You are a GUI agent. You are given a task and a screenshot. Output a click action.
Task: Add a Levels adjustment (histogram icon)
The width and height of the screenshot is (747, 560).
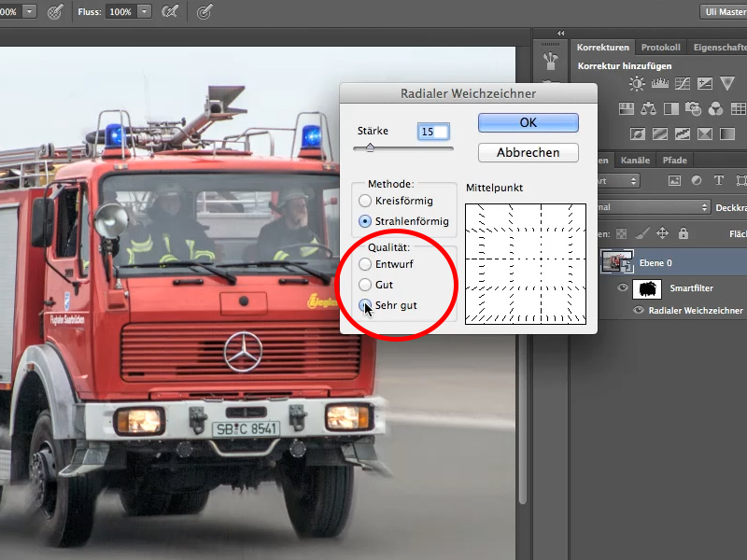660,83
